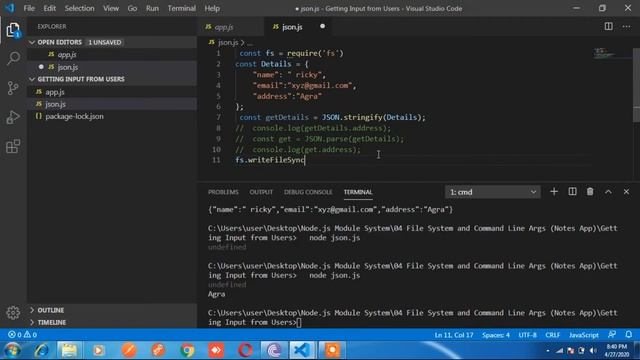
Task: Open the File menu
Action: pyautogui.click(x=29, y=8)
